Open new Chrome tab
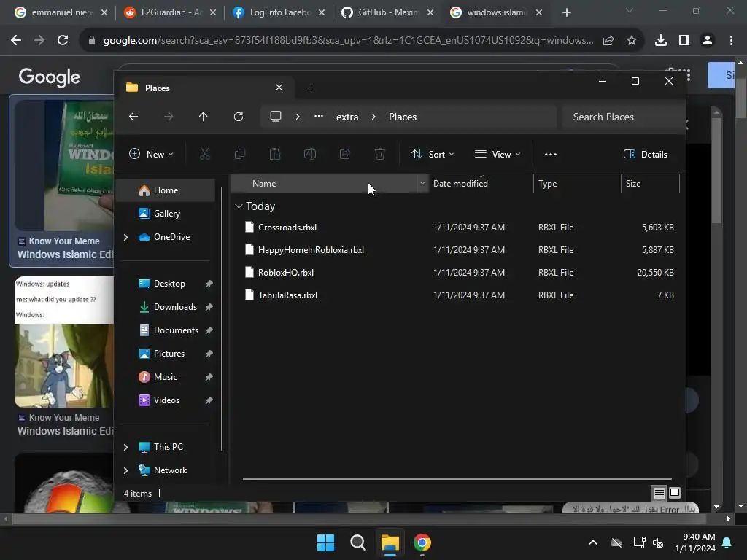The image size is (747, 560). click(x=566, y=12)
